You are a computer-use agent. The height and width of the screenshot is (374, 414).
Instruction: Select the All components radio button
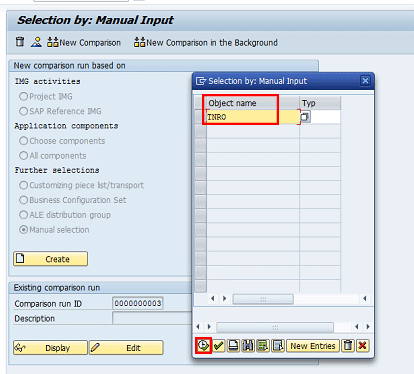click(x=23, y=156)
